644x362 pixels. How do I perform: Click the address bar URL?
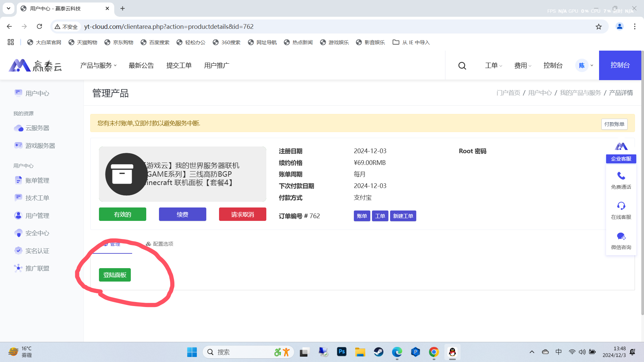pyautogui.click(x=169, y=26)
